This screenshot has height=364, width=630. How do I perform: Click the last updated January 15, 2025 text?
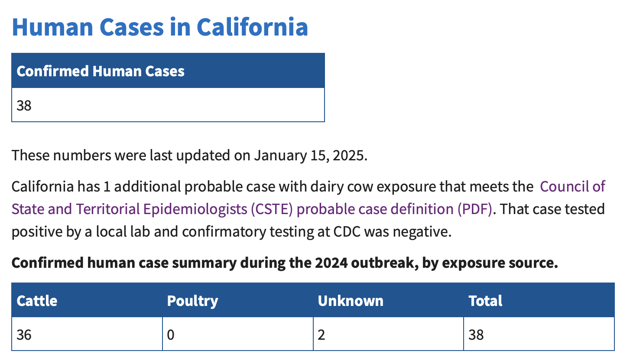(x=190, y=156)
